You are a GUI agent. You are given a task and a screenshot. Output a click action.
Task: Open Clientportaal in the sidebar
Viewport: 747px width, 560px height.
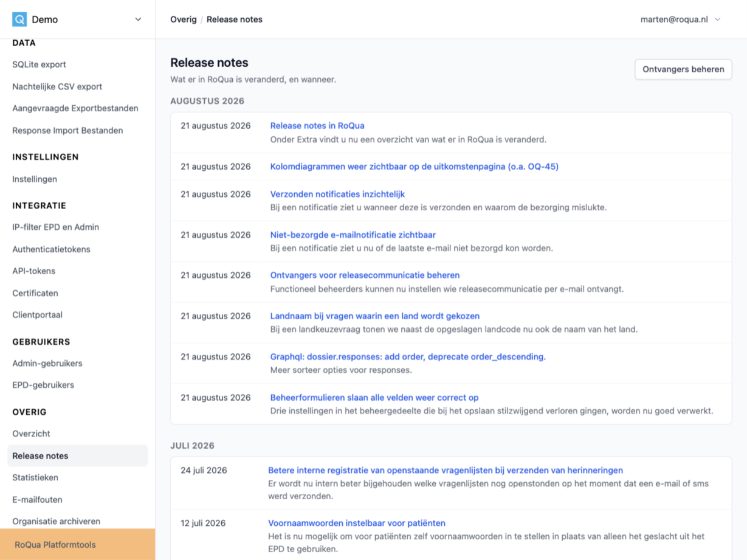(x=37, y=314)
